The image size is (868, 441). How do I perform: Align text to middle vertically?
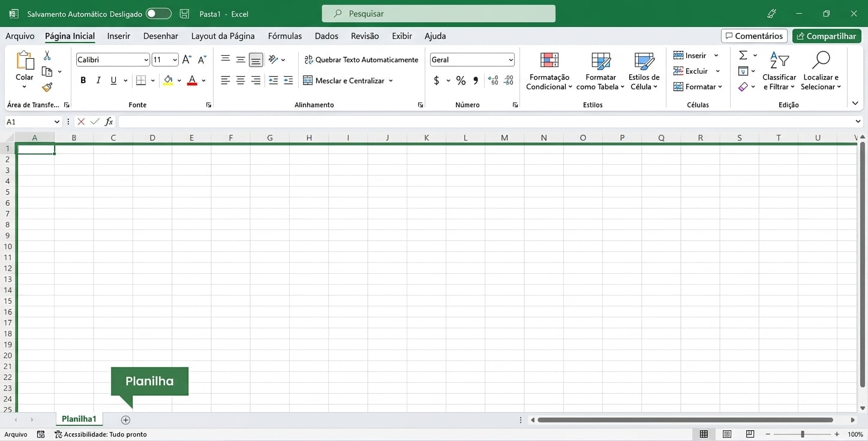click(241, 59)
